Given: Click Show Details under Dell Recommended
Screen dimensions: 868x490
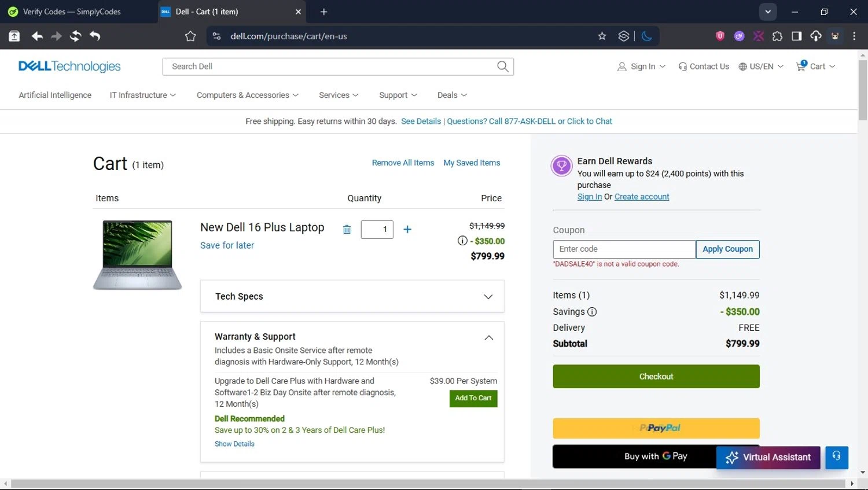Looking at the screenshot, I should tap(234, 444).
